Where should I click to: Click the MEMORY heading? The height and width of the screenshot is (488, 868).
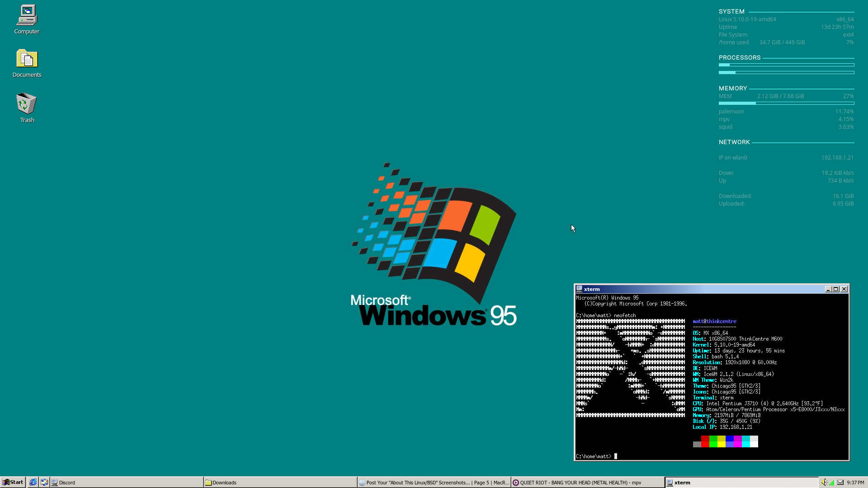tap(733, 89)
